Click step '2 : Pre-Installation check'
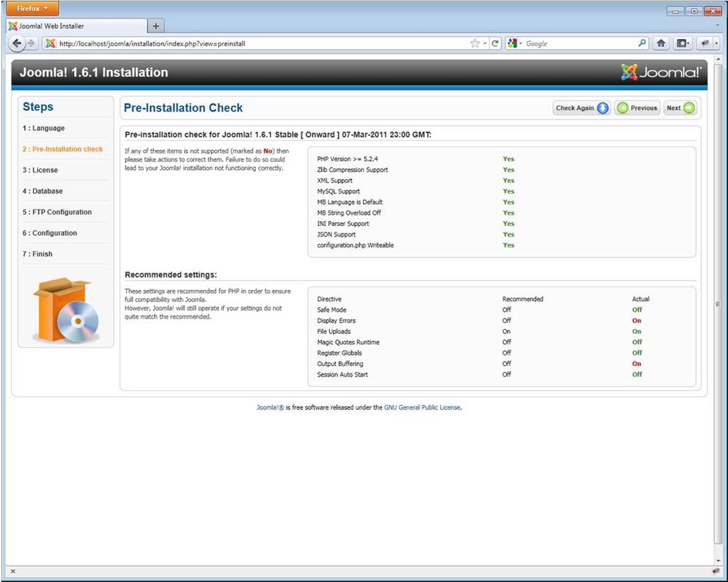728x582 pixels. [x=63, y=149]
